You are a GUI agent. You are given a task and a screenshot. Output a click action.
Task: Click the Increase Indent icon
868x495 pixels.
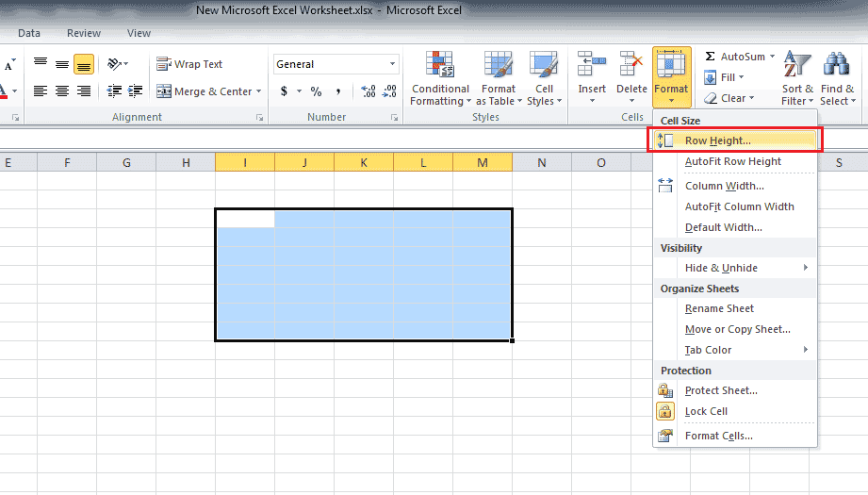135,91
